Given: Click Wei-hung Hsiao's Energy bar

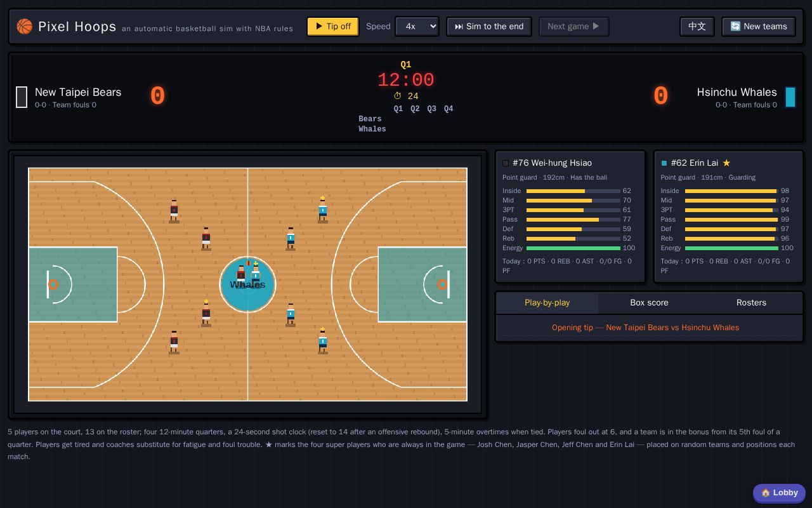Looking at the screenshot, I should pyautogui.click(x=573, y=248).
